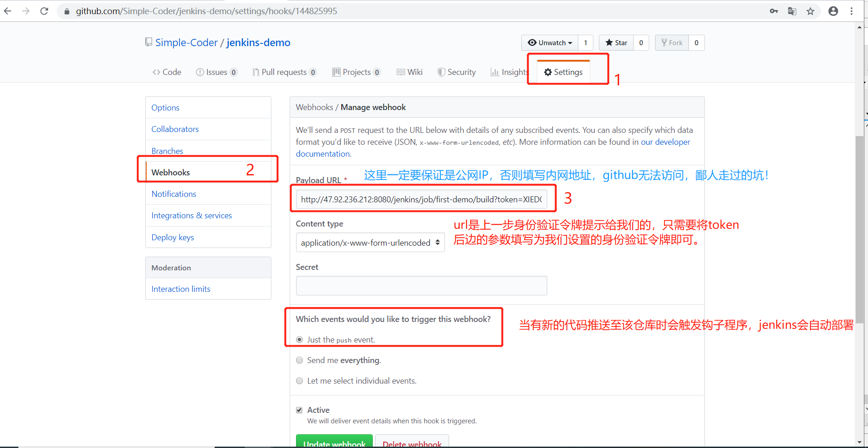Image resolution: width=868 pixels, height=448 pixels.
Task: Open the translate page icon
Action: coord(792,11)
